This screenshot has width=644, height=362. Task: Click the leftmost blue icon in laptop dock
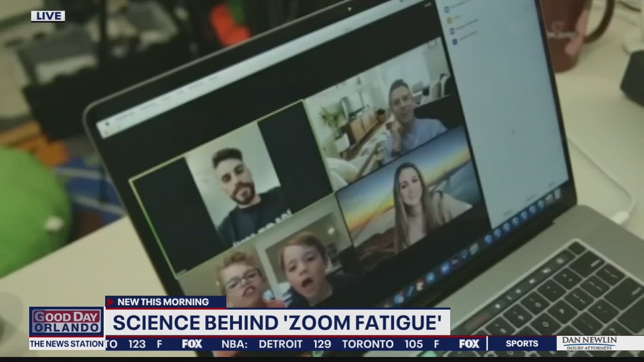398,299
